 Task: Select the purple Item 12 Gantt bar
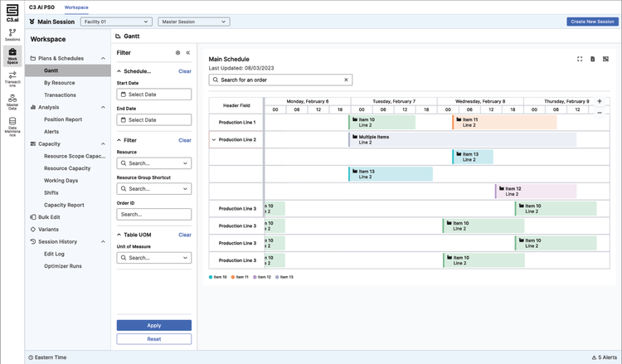(x=536, y=191)
